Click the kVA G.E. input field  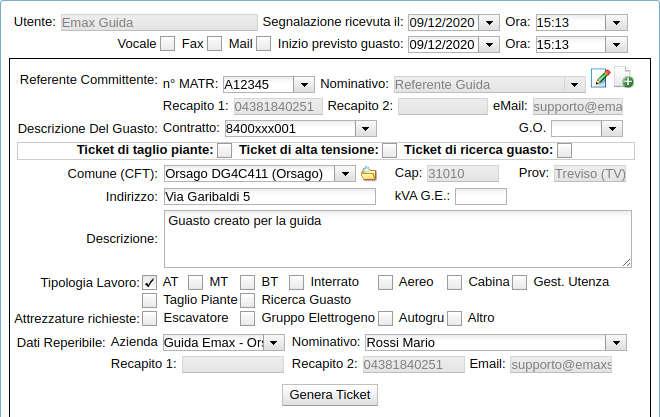click(x=480, y=196)
